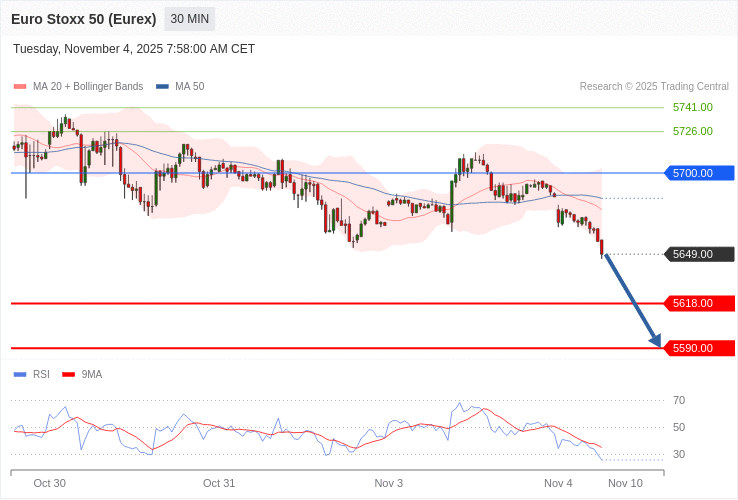738x500 pixels.
Task: Click the red 9MA legend marker
Action: pyautogui.click(x=68, y=375)
